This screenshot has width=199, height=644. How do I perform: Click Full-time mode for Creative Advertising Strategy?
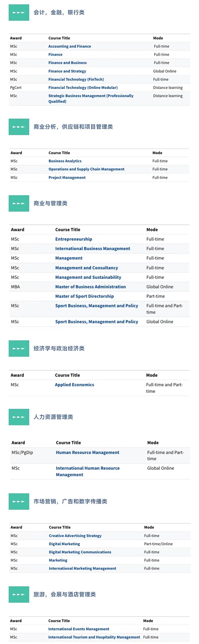[152, 536]
